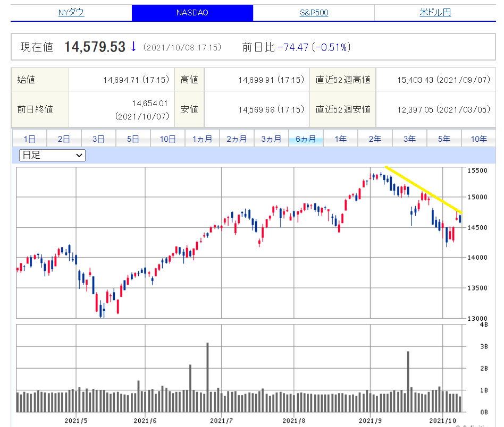
Task: Choose the 3日 chart range
Action: pyautogui.click(x=99, y=139)
